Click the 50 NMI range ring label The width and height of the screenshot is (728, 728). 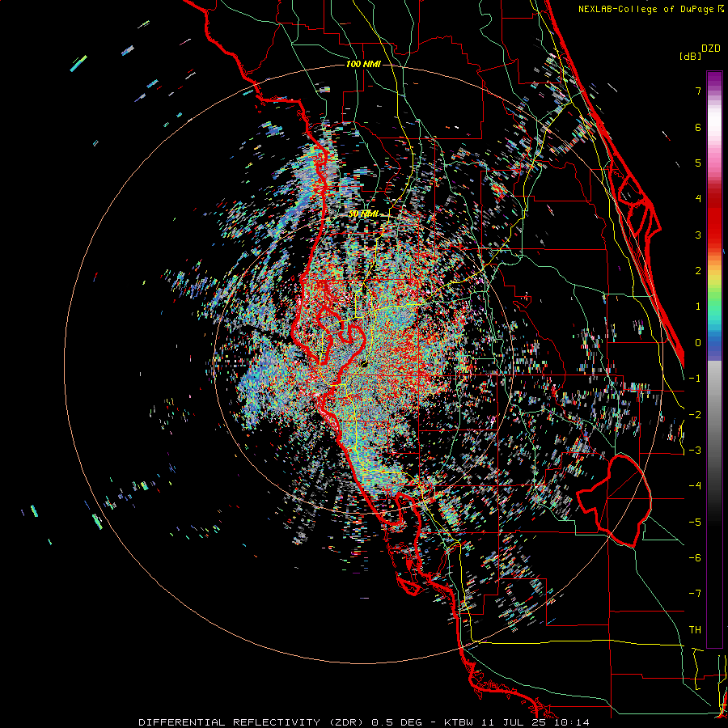(363, 214)
